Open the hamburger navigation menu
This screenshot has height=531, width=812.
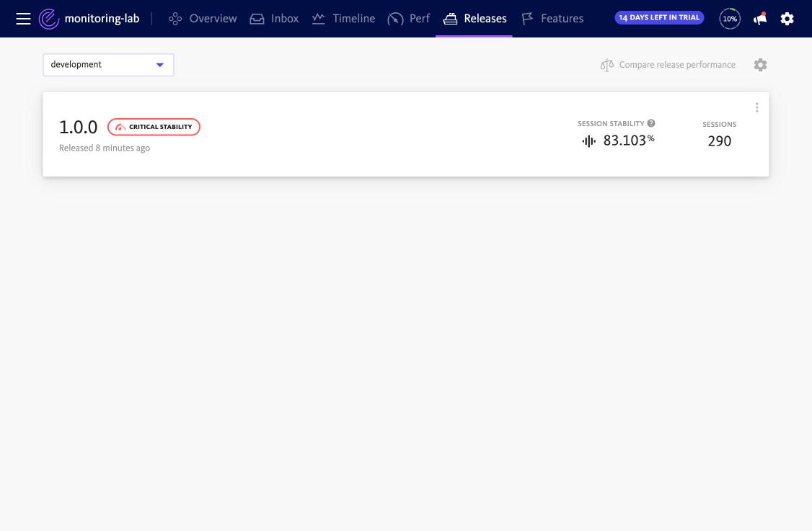pos(23,19)
